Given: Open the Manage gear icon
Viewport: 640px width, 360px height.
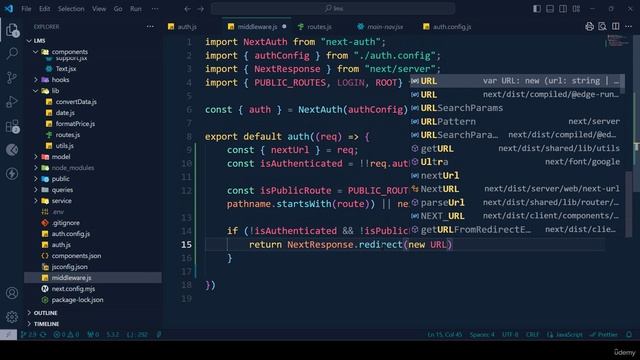Looking at the screenshot, I should click(x=12, y=316).
